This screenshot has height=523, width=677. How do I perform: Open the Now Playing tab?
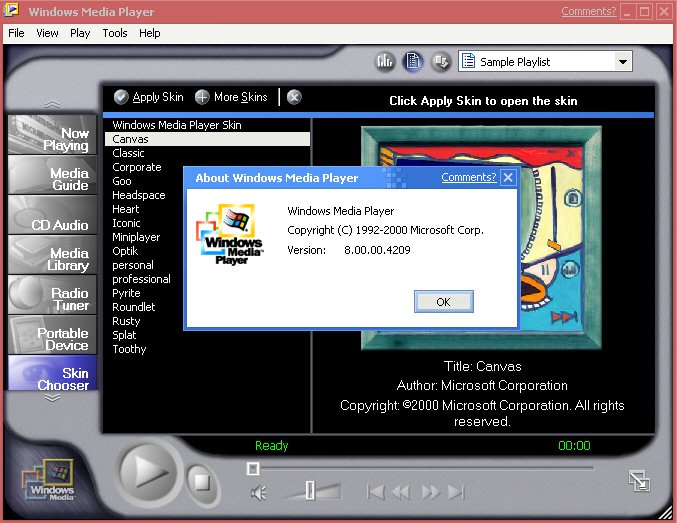point(52,135)
